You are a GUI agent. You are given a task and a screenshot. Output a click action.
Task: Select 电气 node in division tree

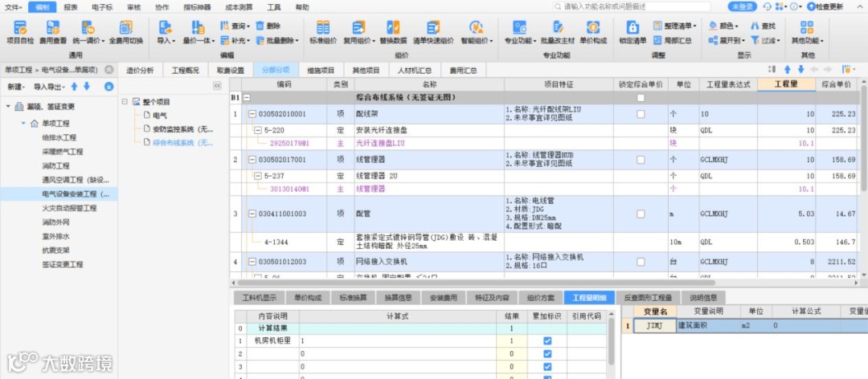point(159,116)
